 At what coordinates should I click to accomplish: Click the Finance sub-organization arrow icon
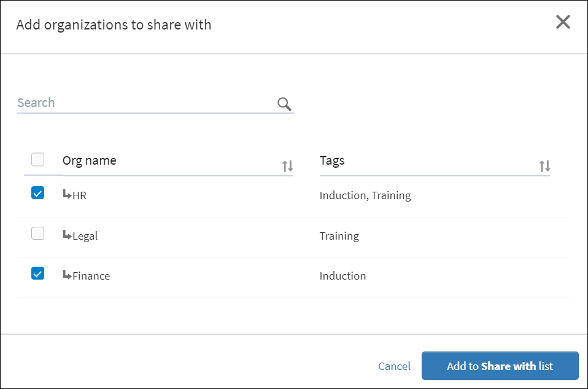pyautogui.click(x=67, y=275)
